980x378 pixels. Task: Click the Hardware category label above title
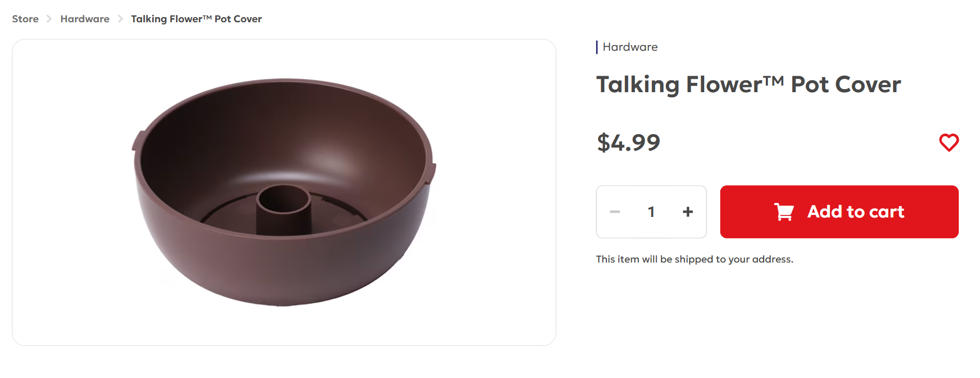pyautogui.click(x=630, y=47)
